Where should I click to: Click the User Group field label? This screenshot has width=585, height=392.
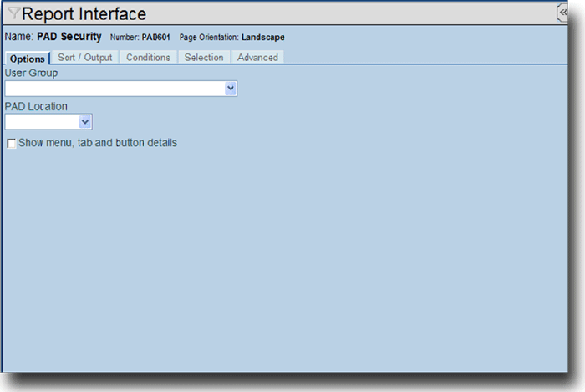tap(31, 74)
